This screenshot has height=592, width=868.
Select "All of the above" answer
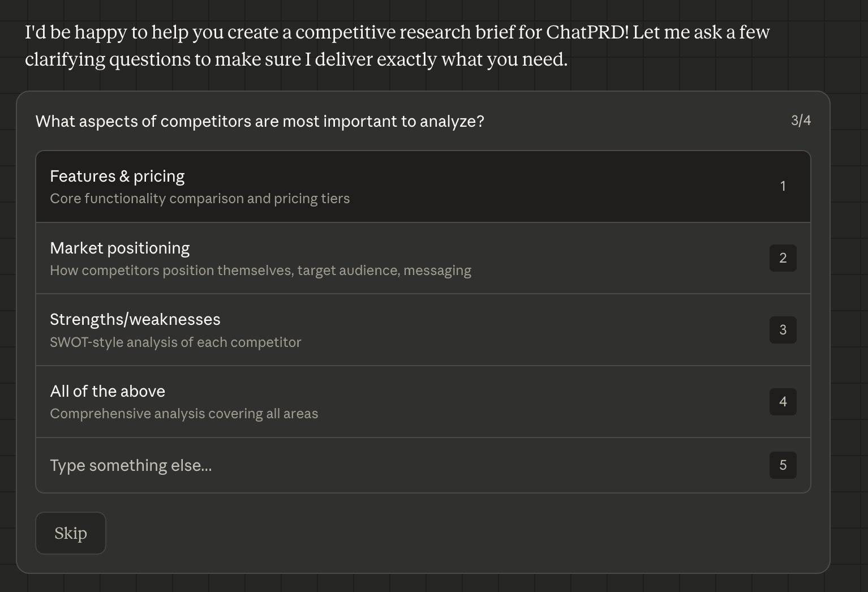(x=108, y=392)
